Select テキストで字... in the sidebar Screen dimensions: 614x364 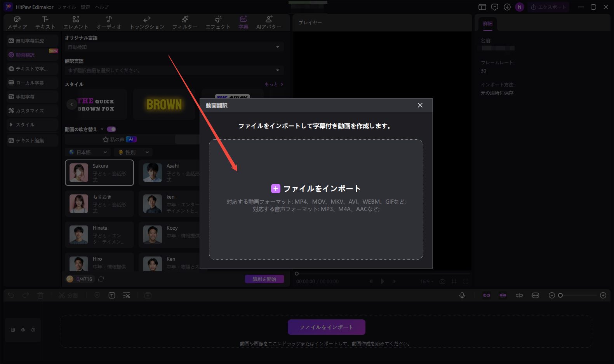(32, 69)
